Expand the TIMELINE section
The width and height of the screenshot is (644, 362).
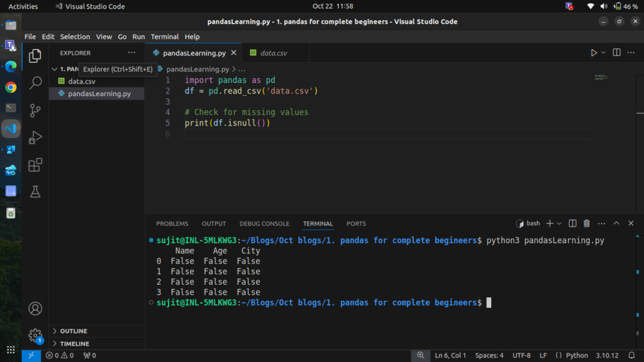click(x=74, y=344)
